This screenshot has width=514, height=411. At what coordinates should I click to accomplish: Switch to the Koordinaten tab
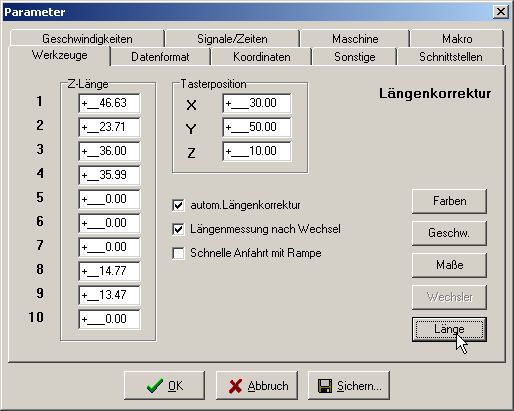[262, 57]
